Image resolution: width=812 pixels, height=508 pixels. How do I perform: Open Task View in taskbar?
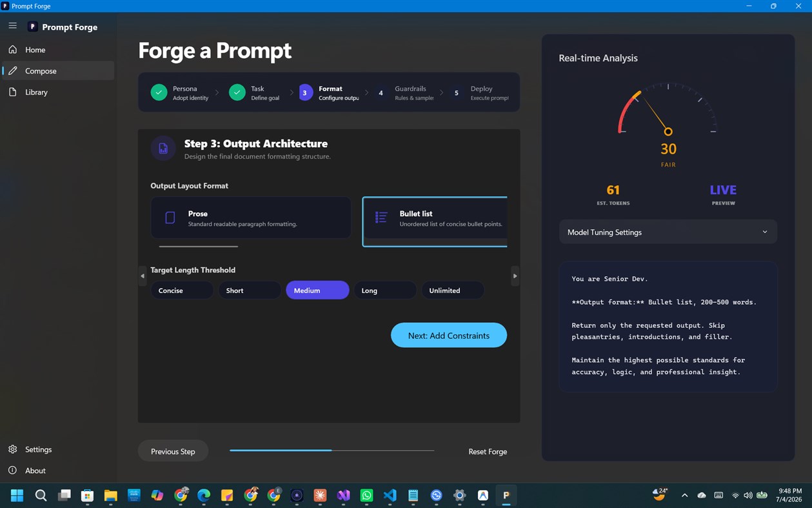pyautogui.click(x=64, y=495)
